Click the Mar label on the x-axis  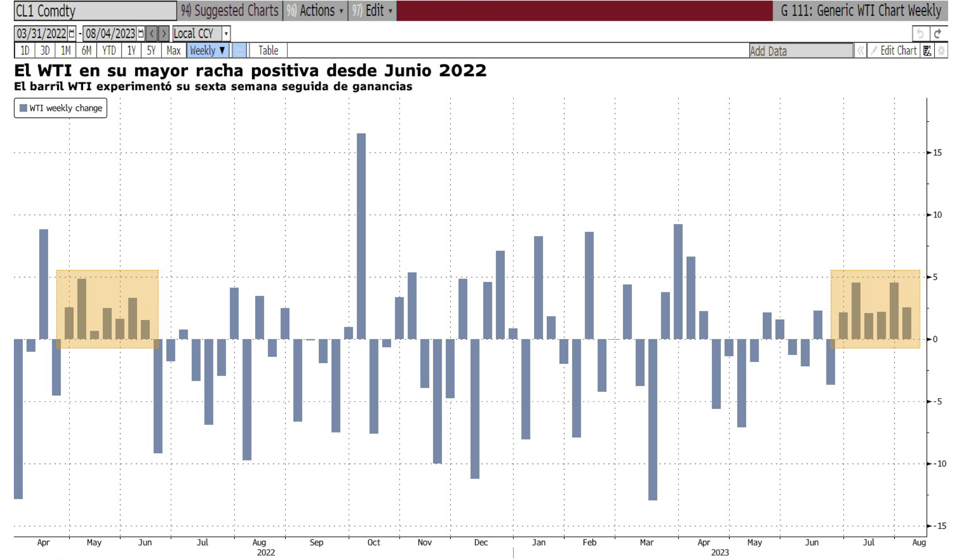coord(647,542)
